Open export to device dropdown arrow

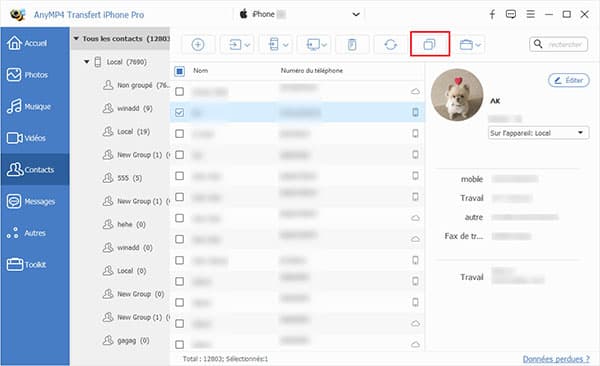tap(285, 45)
